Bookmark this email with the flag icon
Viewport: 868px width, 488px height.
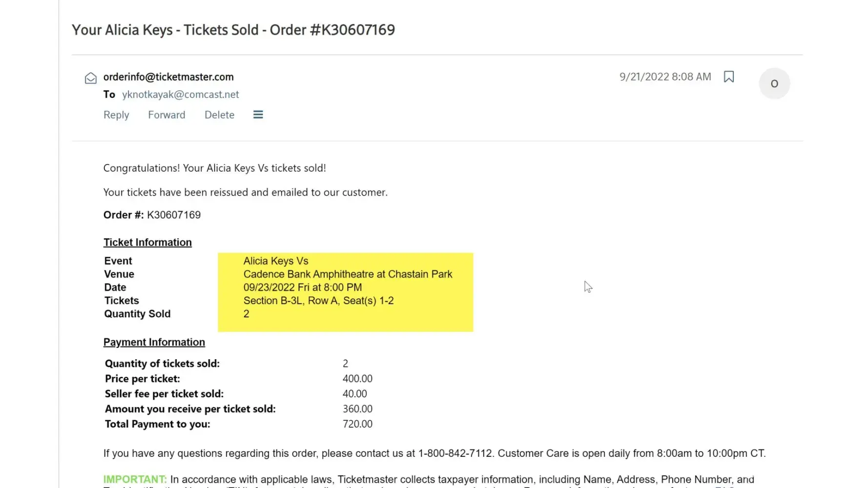point(728,77)
